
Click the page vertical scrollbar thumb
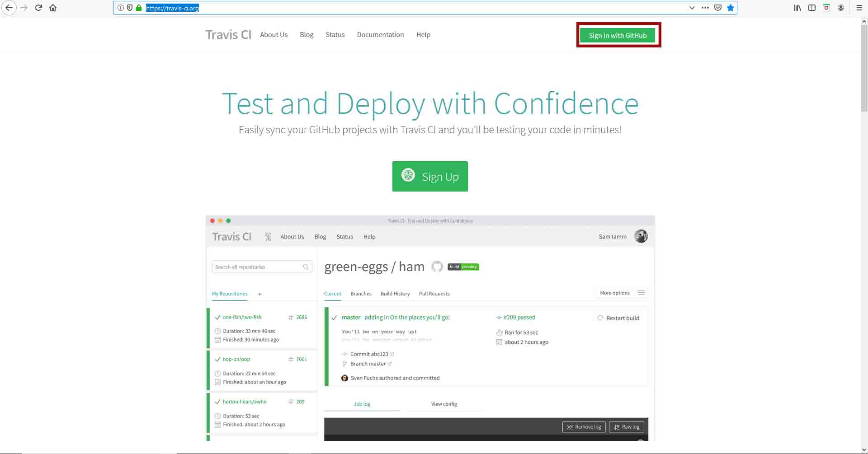[864, 68]
